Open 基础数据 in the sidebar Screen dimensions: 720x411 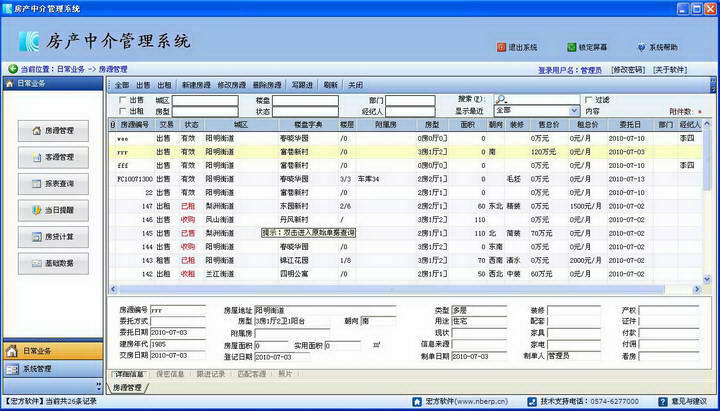(x=53, y=264)
